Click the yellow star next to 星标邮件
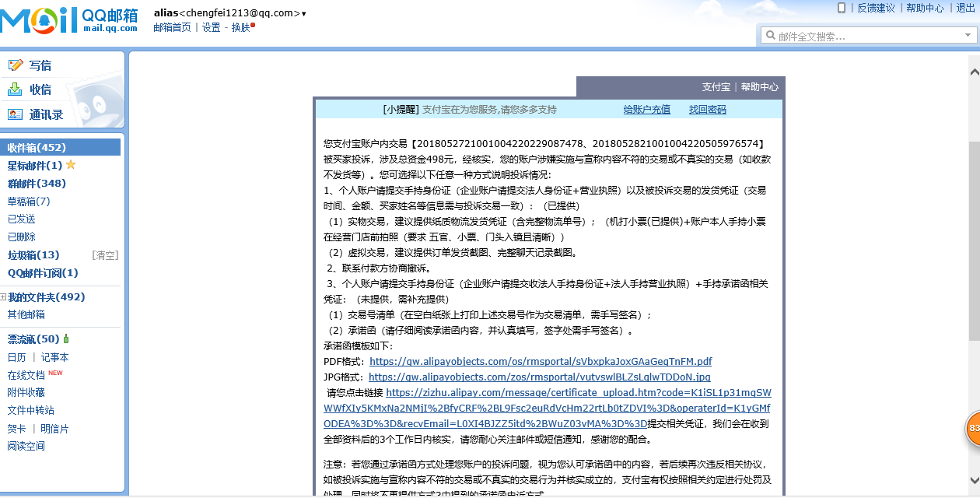Screen dimensions: 980x498 pyautogui.click(x=71, y=165)
